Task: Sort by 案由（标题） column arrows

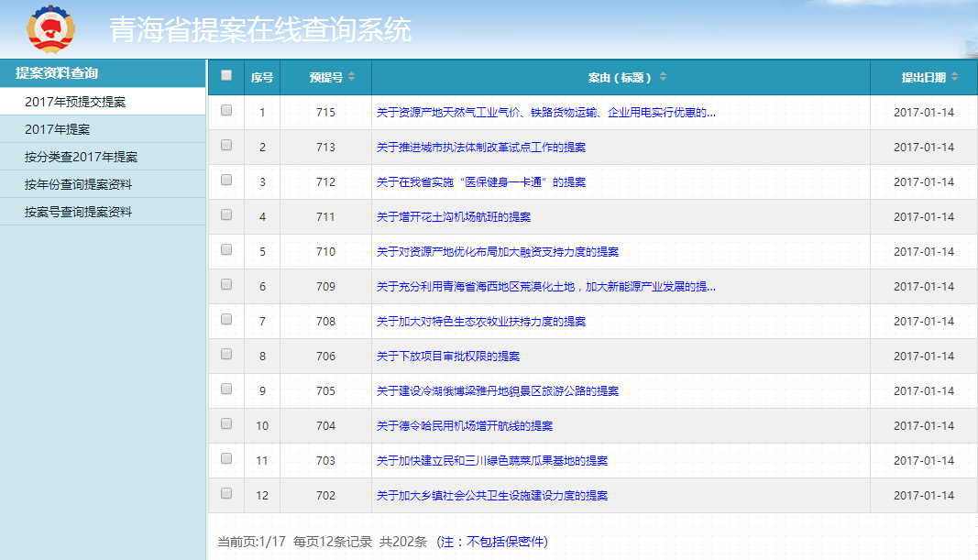Action: point(663,77)
